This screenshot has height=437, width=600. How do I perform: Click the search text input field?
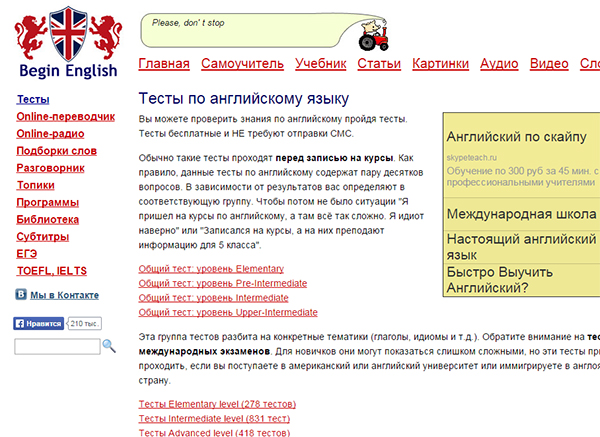click(57, 347)
